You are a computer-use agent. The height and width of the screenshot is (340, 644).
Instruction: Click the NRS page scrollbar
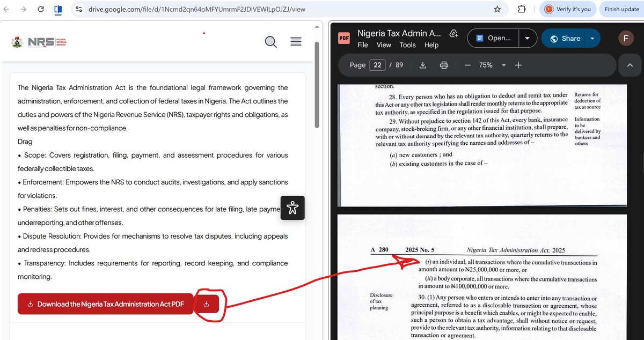[x=317, y=85]
